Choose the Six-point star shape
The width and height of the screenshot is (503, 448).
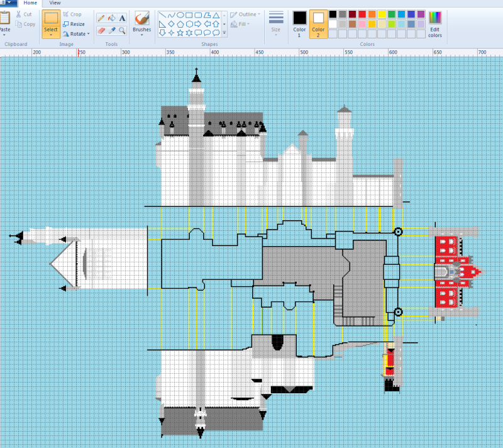(189, 33)
